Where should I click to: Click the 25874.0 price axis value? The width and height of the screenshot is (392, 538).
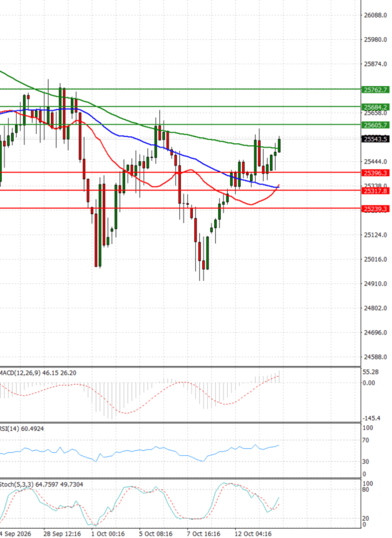point(375,64)
